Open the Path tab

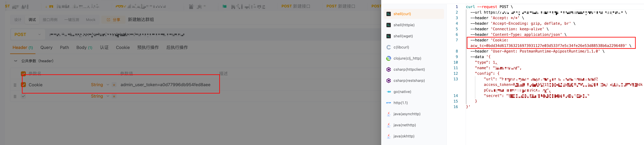coord(65,48)
